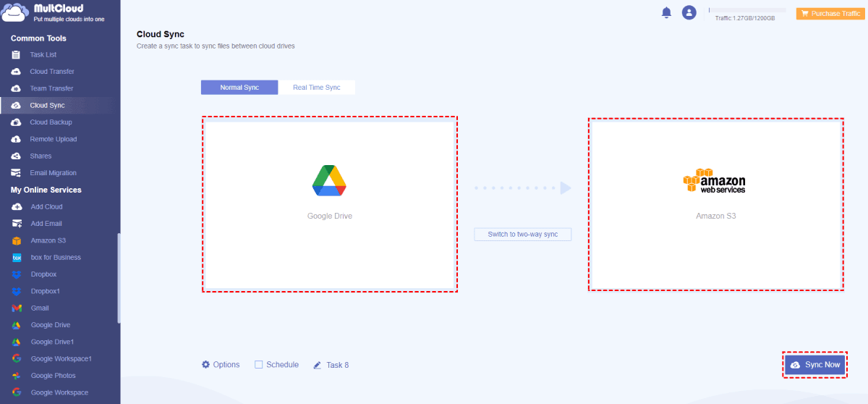Click the Team Transfer icon

point(16,88)
